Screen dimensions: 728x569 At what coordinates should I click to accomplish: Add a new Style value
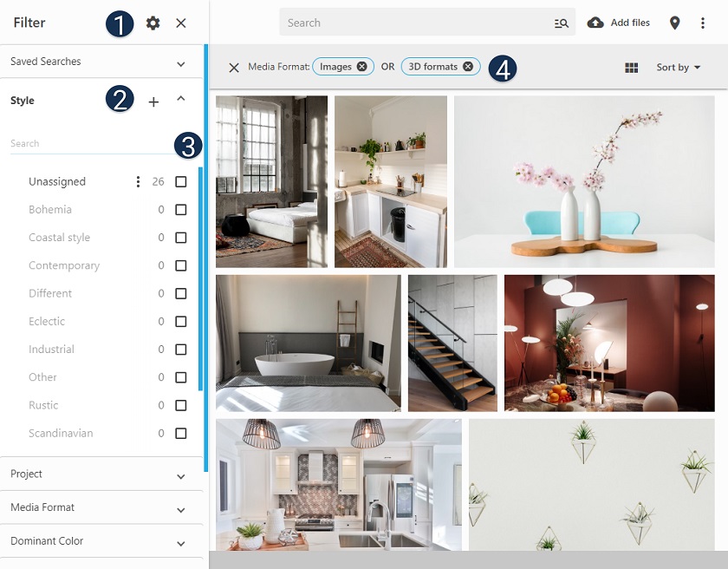tap(153, 102)
